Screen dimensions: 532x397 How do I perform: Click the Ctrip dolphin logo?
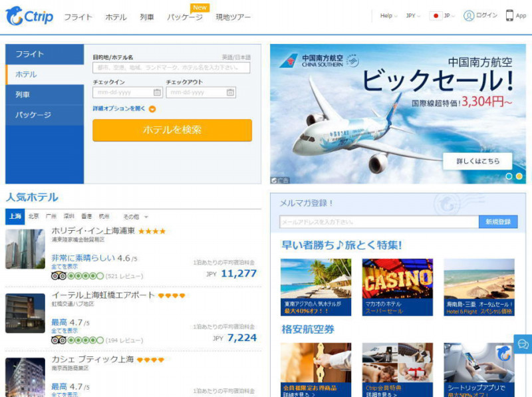click(x=29, y=16)
